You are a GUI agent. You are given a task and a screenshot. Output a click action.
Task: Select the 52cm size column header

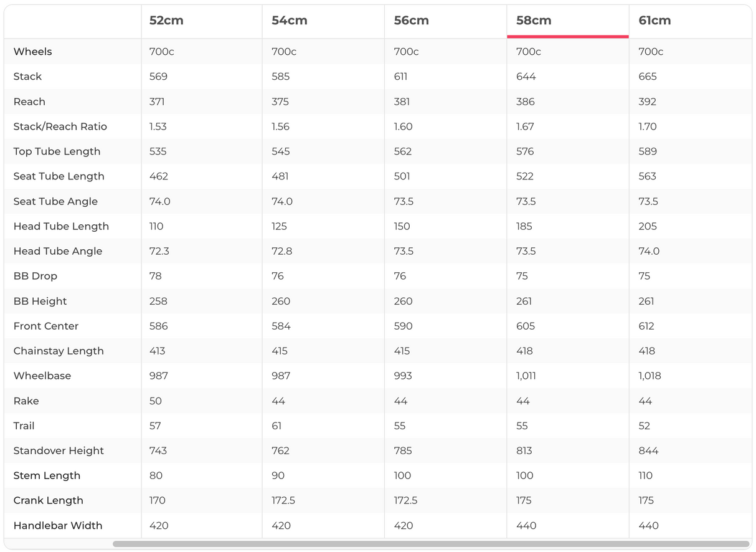pos(166,21)
